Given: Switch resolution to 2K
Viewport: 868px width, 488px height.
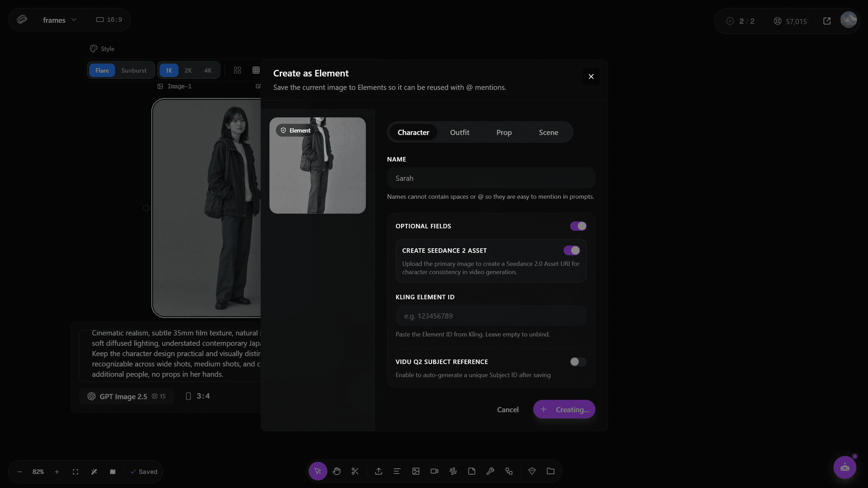Looking at the screenshot, I should 188,70.
